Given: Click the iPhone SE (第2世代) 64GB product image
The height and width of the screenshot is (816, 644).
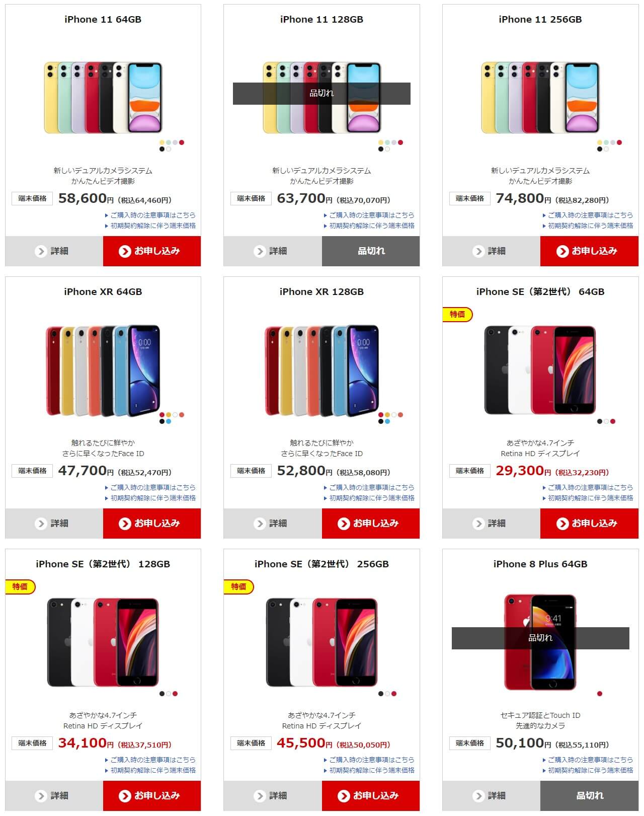Looking at the screenshot, I should coord(540,370).
